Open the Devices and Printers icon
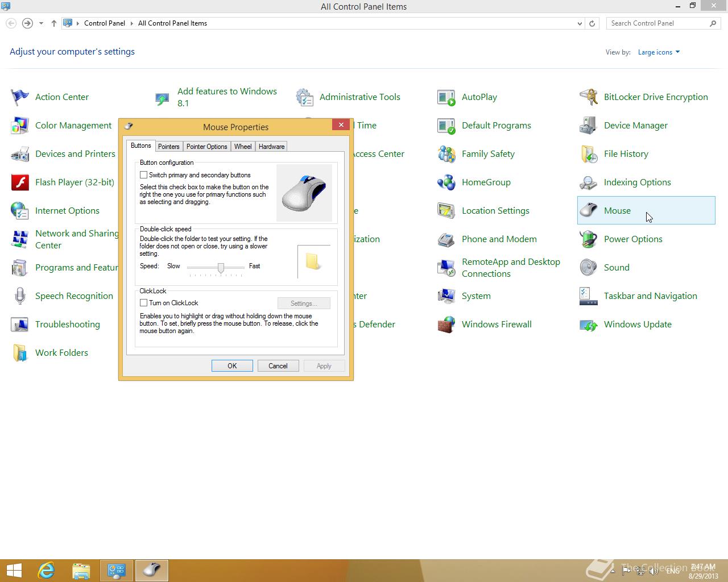The height and width of the screenshot is (582, 728). 20,154
